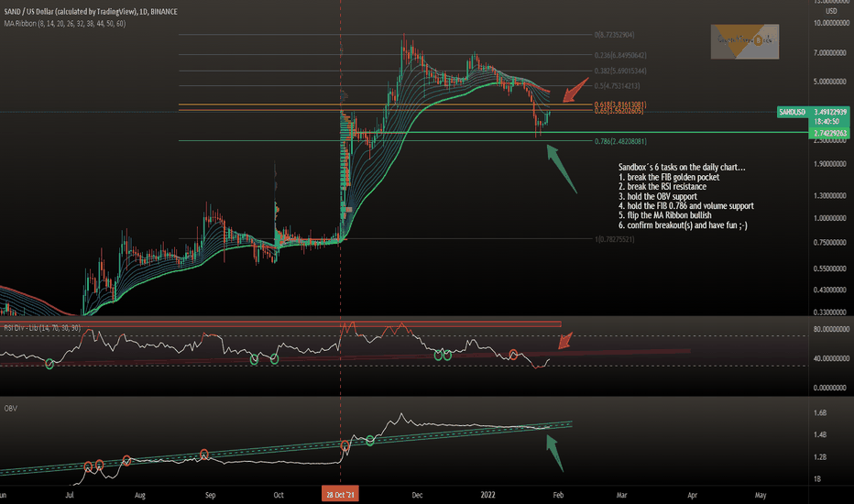The height and width of the screenshot is (504, 854).
Task: Click the 1.90000000 price axis value
Action: click(x=831, y=163)
